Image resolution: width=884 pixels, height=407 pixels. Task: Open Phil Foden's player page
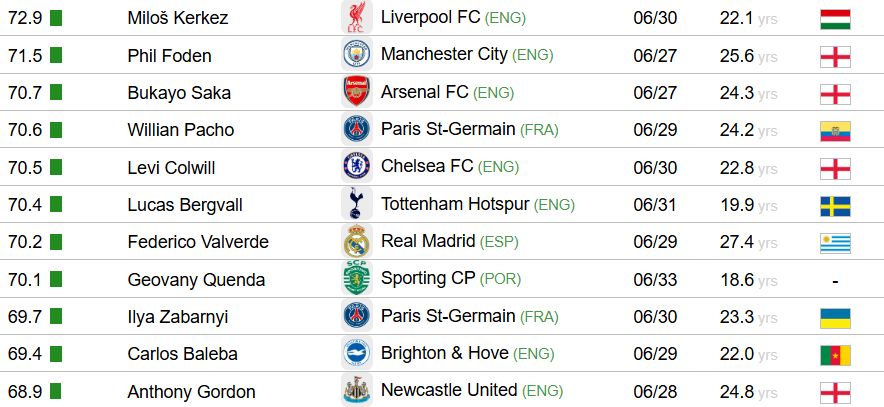pyautogui.click(x=169, y=56)
